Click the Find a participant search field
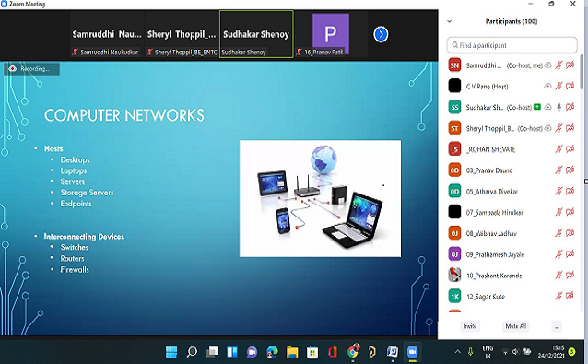Screen dimensions: 588x364 (512, 45)
